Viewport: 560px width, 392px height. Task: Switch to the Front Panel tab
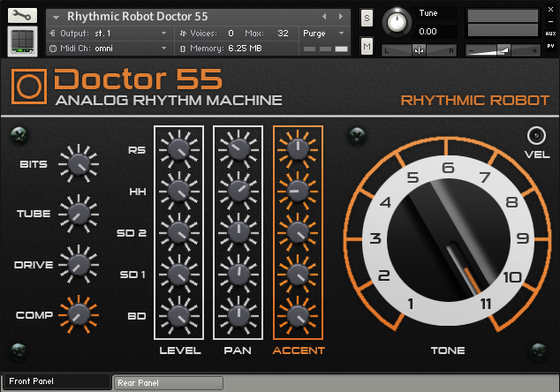[56, 381]
